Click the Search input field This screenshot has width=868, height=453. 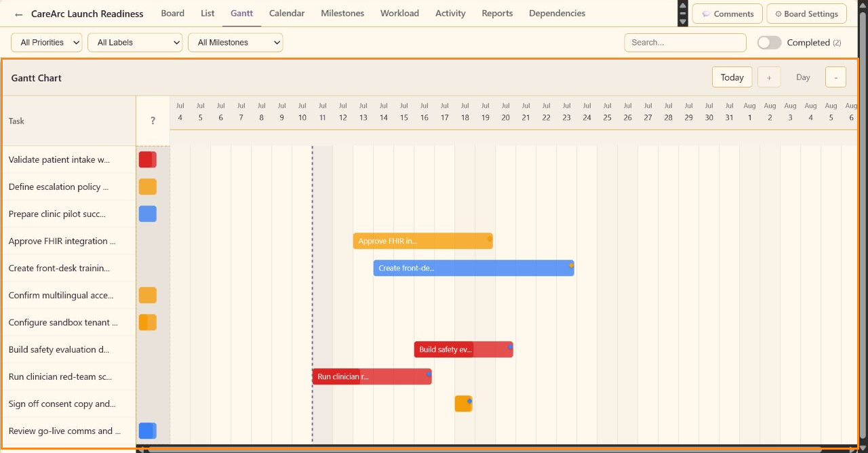click(685, 42)
